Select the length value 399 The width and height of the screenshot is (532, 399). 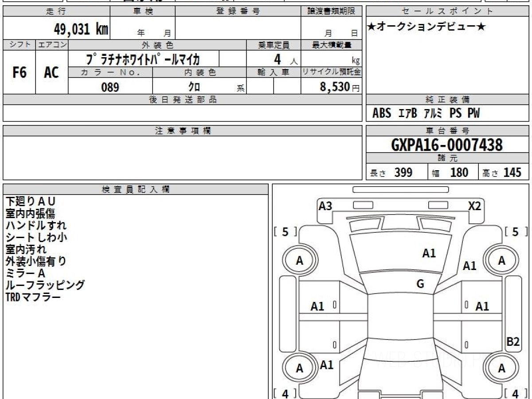(x=403, y=172)
